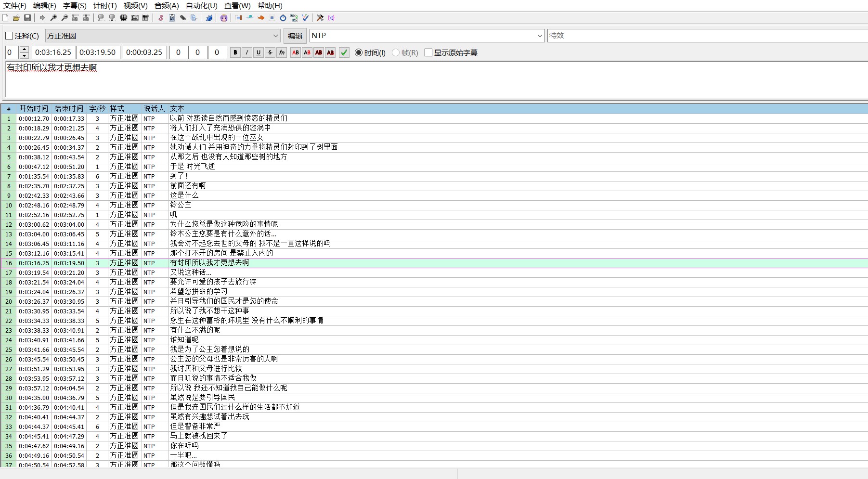Open Translation Assistant fish icon

(261, 18)
